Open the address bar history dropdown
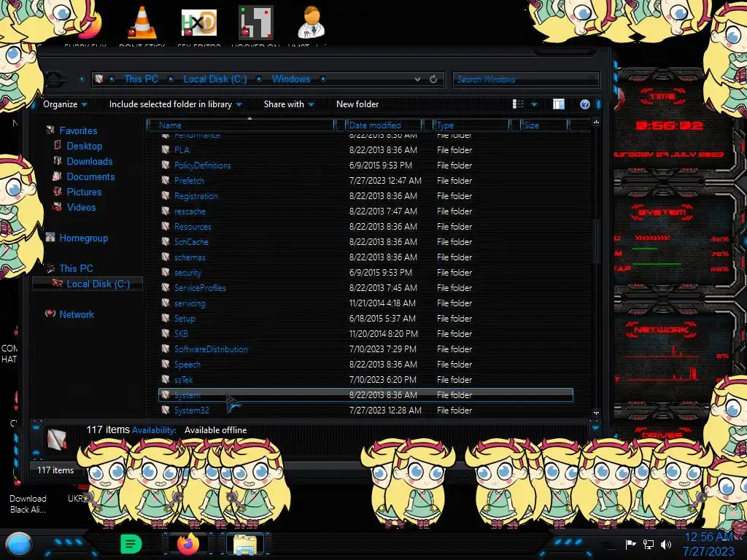 pyautogui.click(x=417, y=79)
